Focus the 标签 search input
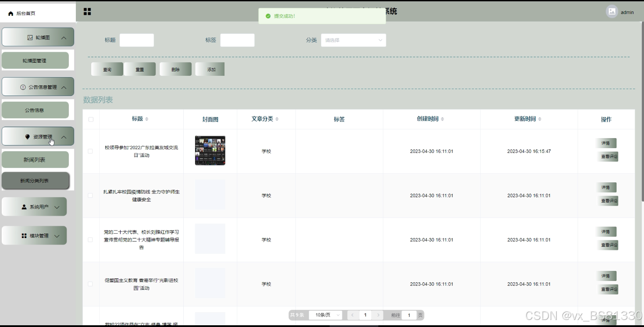 pyautogui.click(x=237, y=40)
